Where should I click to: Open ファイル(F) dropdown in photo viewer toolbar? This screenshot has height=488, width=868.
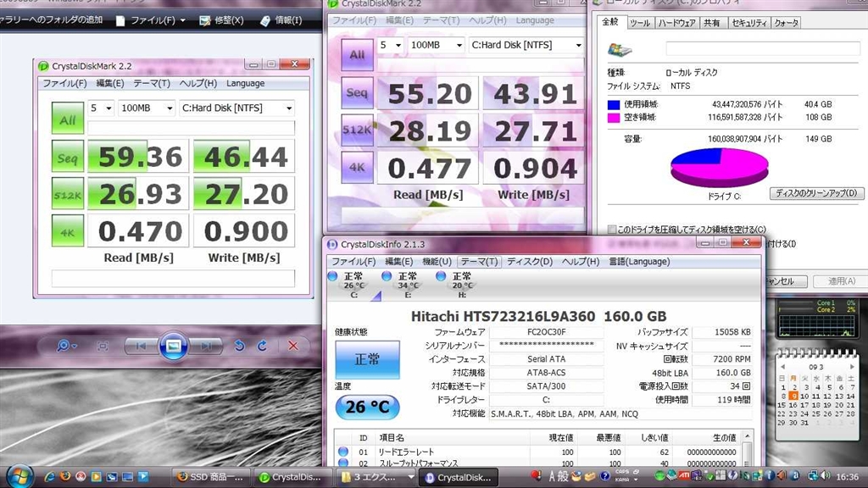click(151, 20)
